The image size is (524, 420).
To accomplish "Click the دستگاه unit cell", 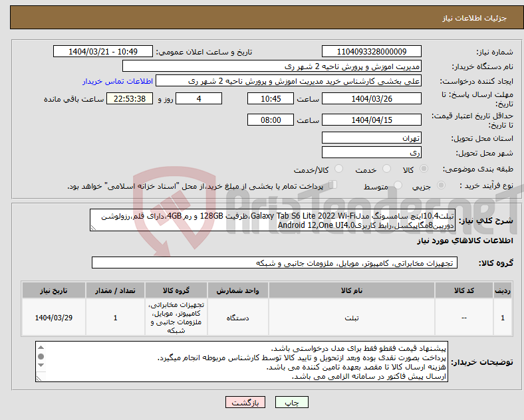I will coord(237,318).
